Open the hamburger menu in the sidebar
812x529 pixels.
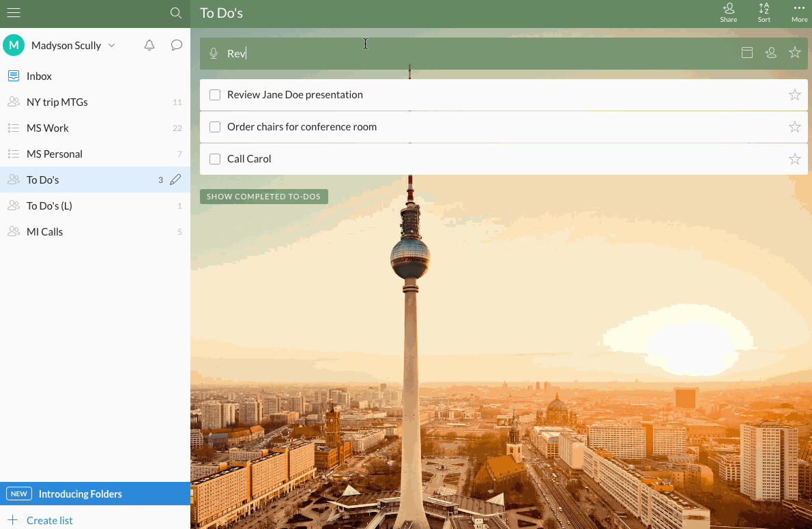pos(14,12)
